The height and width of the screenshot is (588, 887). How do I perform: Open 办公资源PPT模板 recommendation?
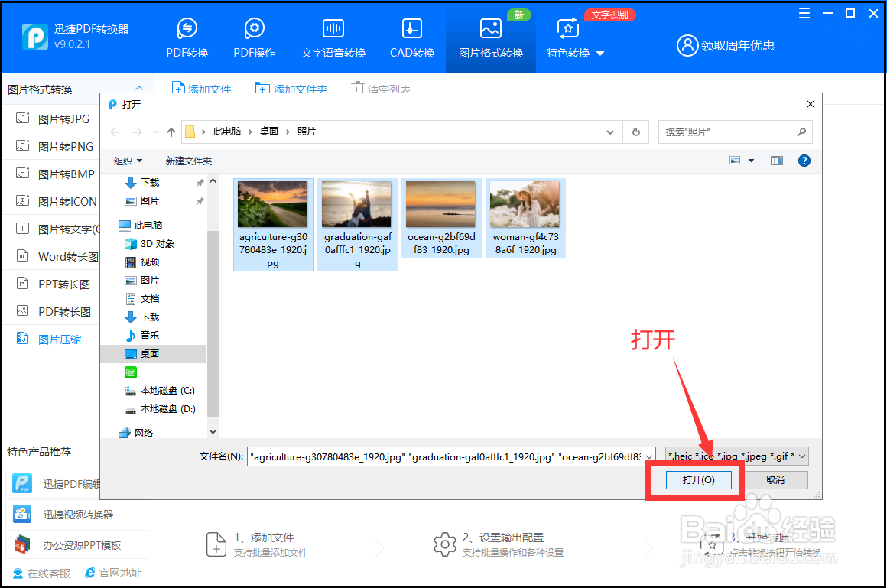pyautogui.click(x=77, y=545)
